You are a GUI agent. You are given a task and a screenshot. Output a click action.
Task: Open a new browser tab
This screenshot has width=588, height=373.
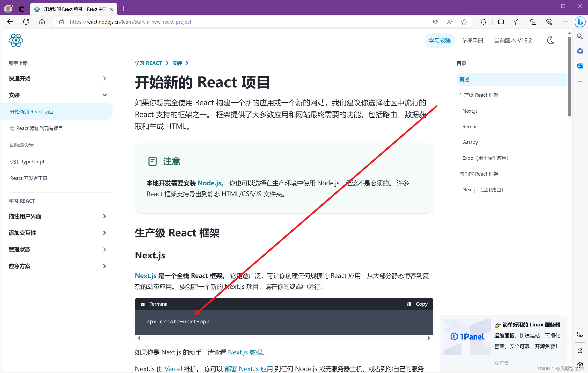point(123,9)
